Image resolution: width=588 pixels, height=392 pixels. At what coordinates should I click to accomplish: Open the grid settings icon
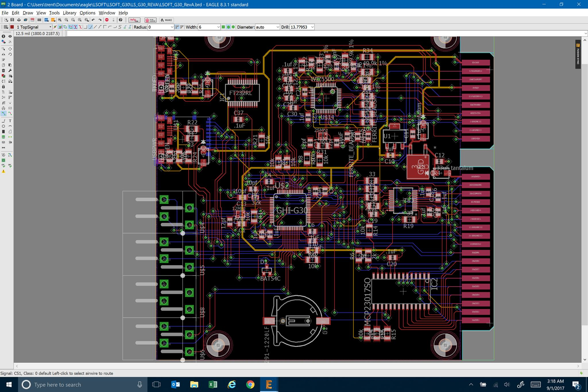coord(6,27)
